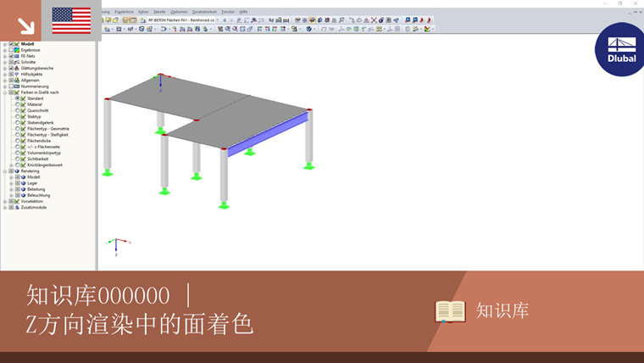Open the Hilfe menu
The image size is (644, 363).
pos(243,12)
